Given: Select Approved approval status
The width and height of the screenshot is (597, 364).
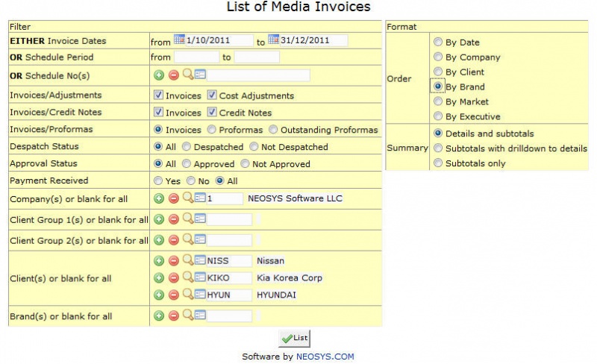Looking at the screenshot, I should pos(186,163).
